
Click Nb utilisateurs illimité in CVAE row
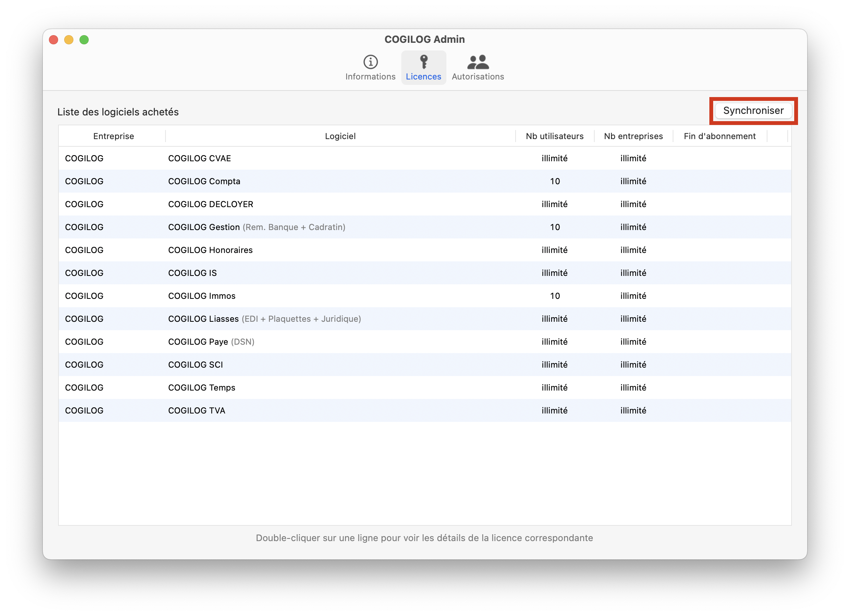[x=555, y=158]
